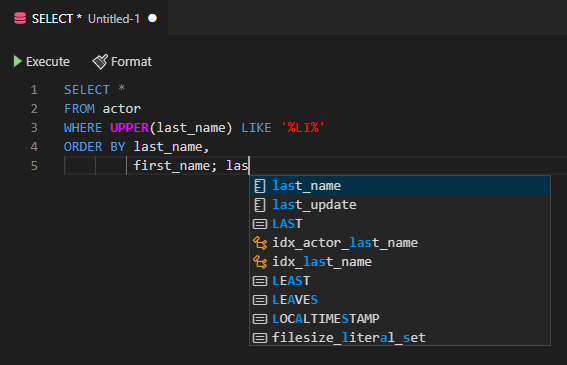Click the index icon beside idx_actor_last_name
The height and width of the screenshot is (365, 567).
pyautogui.click(x=260, y=243)
